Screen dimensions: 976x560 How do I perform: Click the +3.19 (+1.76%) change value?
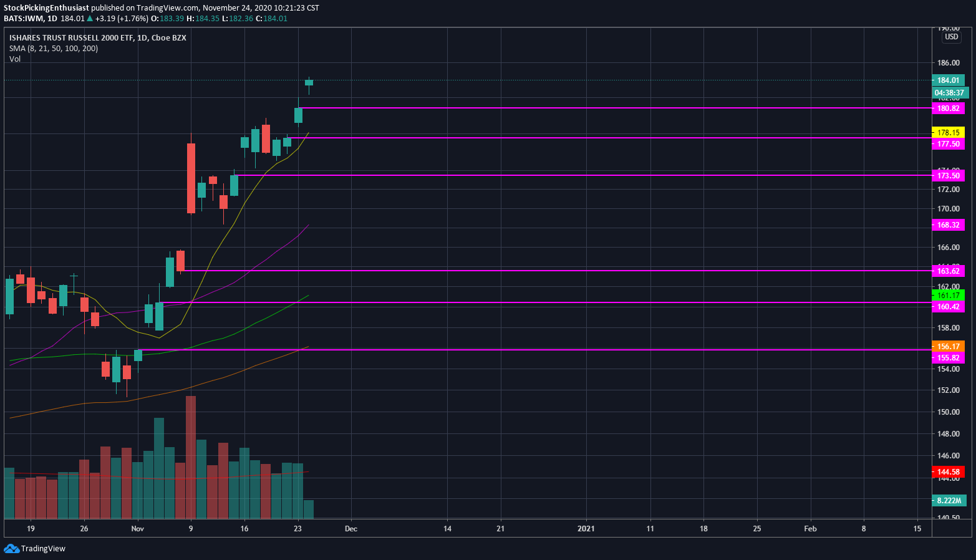(122, 19)
